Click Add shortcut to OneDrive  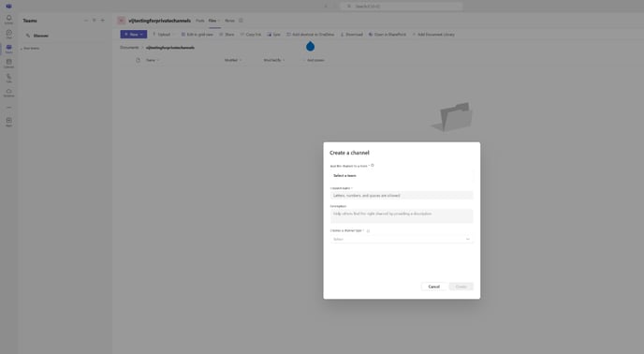pyautogui.click(x=311, y=35)
